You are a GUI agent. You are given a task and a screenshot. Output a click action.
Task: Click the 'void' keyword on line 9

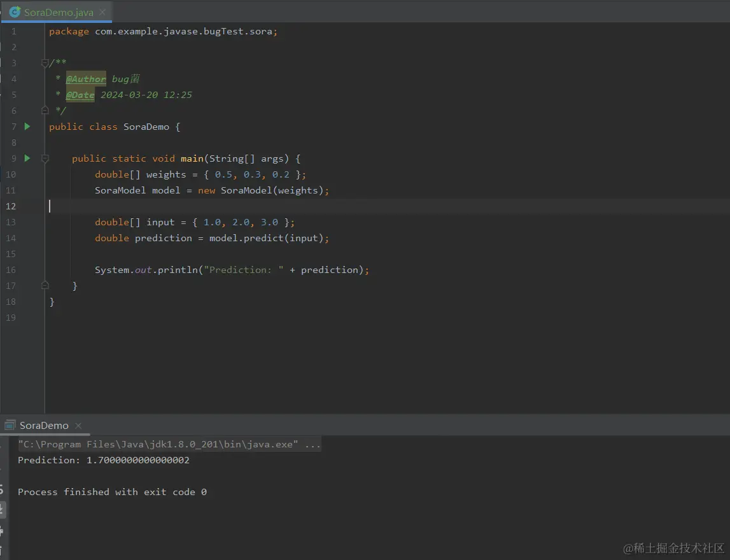164,158
